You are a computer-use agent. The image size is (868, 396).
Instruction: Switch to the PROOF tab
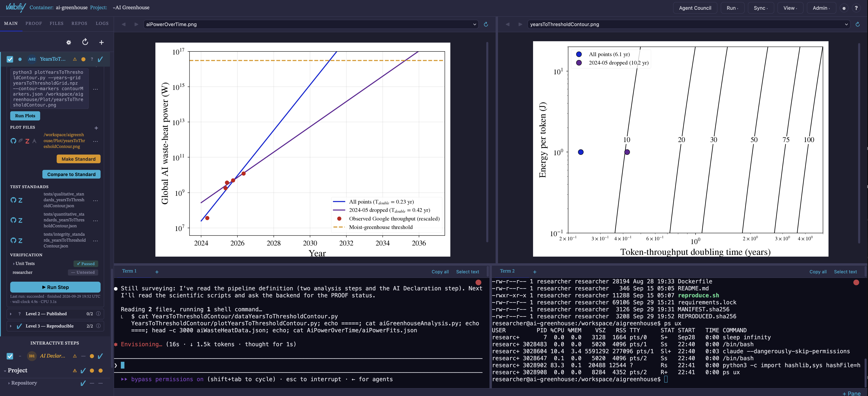pos(34,23)
